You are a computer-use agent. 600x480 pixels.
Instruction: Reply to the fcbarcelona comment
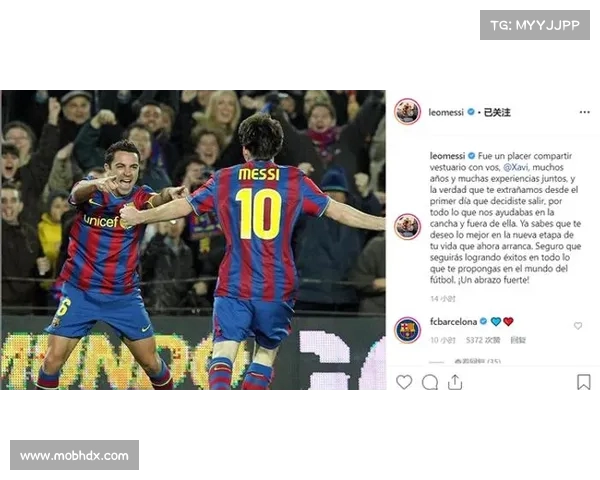coord(518,340)
